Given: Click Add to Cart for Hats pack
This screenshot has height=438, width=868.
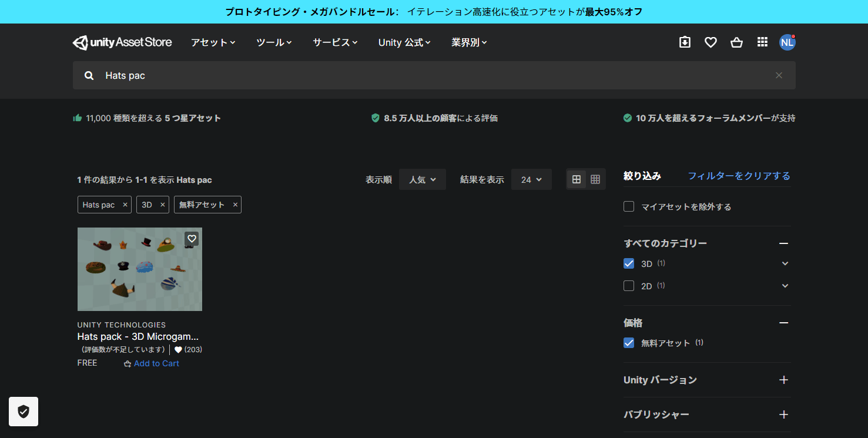Looking at the screenshot, I should [x=152, y=363].
